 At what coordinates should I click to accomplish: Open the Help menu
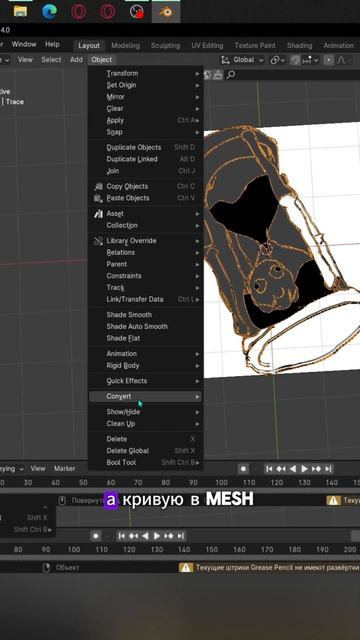[52, 44]
